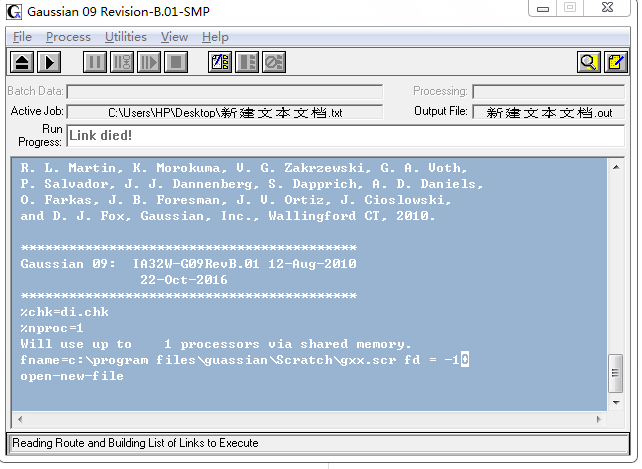
Task: Open the View menu
Action: (x=174, y=37)
